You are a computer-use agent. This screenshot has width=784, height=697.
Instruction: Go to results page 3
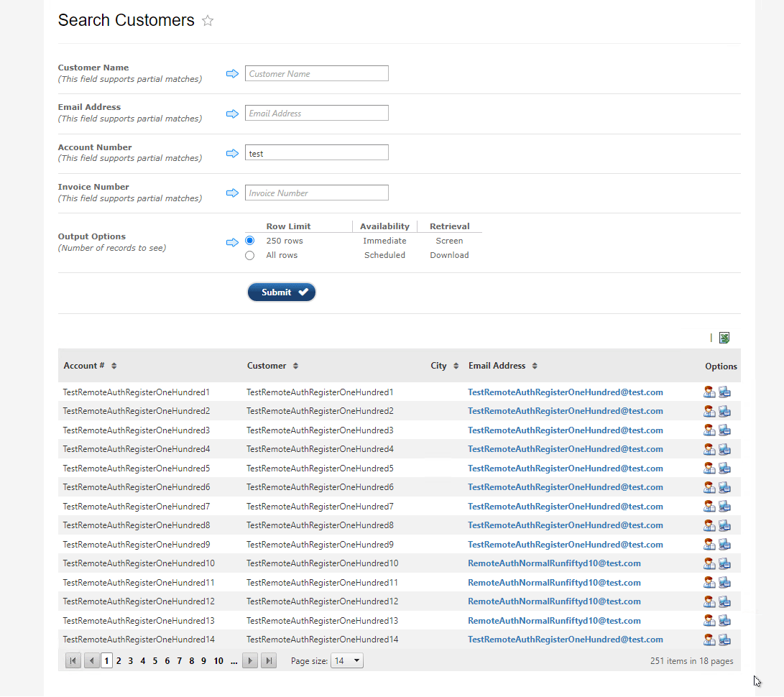(131, 661)
